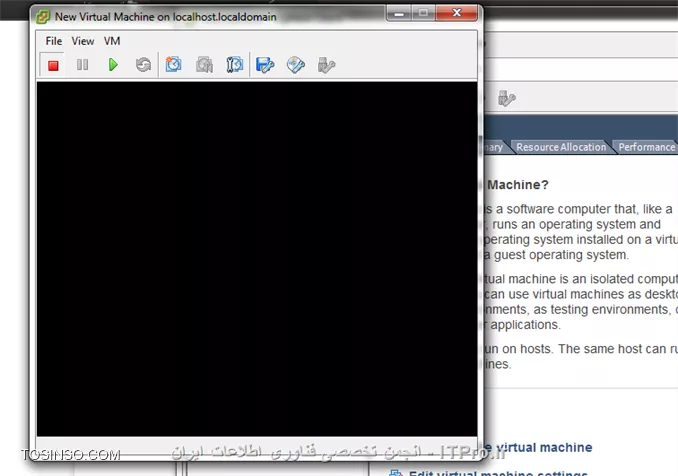Click the Reset VM circular arrow icon
The height and width of the screenshot is (476, 678).
pos(143,65)
